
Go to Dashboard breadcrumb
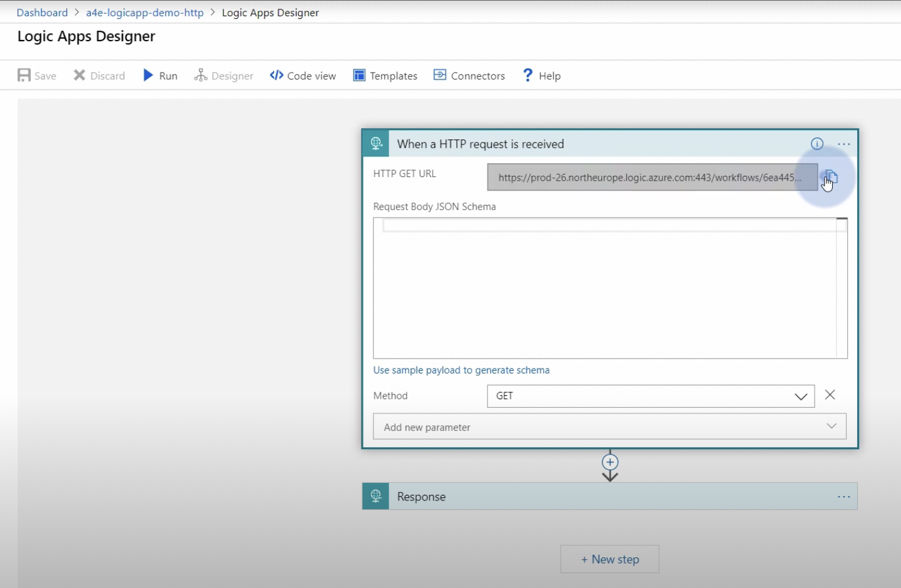(x=42, y=13)
